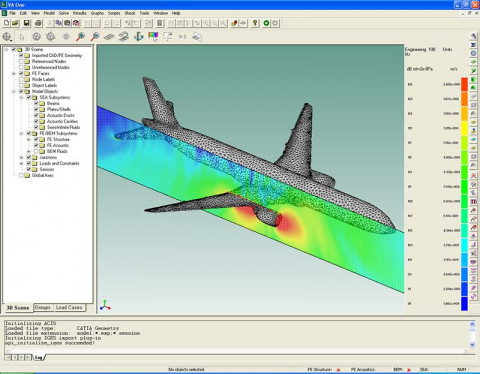Image resolution: width=480 pixels, height=374 pixels.
Task: Select the 3D Scene tab
Action: pos(18,308)
